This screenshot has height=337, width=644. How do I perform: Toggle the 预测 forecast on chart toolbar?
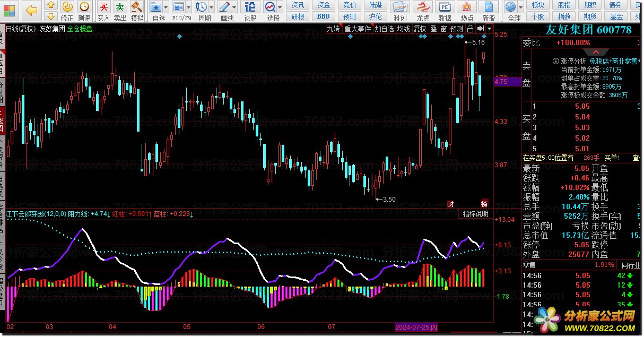pos(457,29)
